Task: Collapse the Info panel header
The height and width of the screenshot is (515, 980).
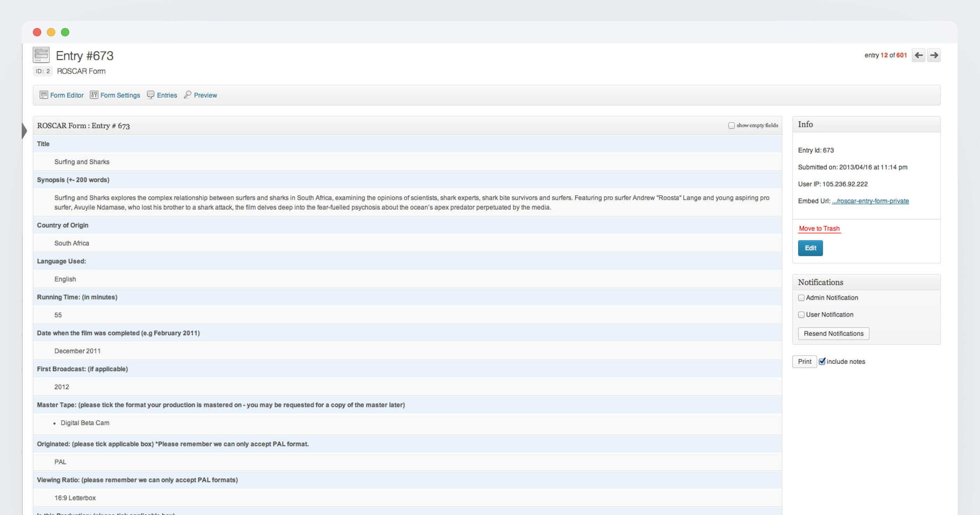Action: tap(866, 124)
